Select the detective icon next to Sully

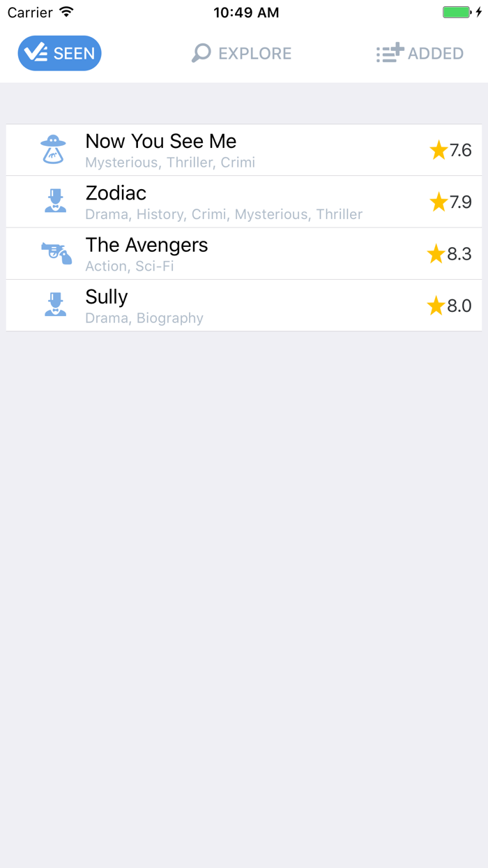(54, 304)
